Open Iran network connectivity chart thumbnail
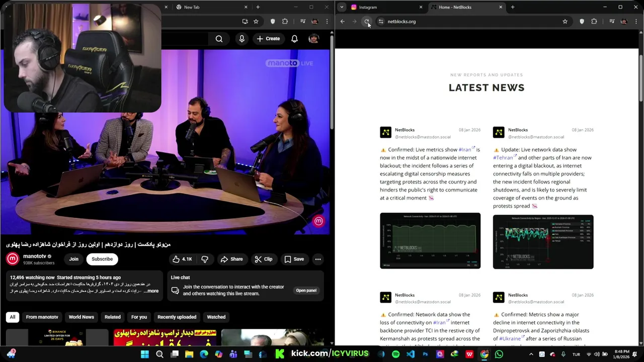The width and height of the screenshot is (644, 362). click(430, 241)
